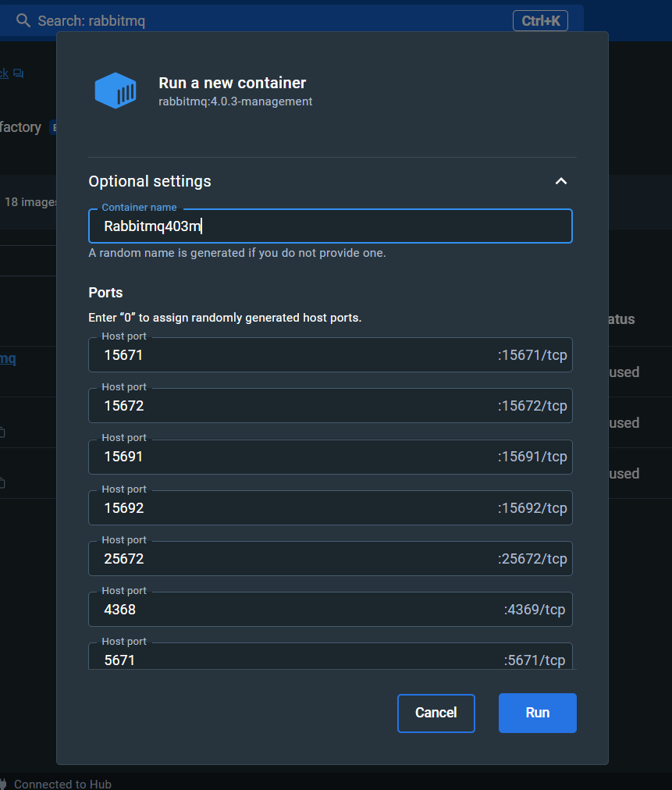672x790 pixels.
Task: Cancel the new container dialog
Action: coord(436,713)
